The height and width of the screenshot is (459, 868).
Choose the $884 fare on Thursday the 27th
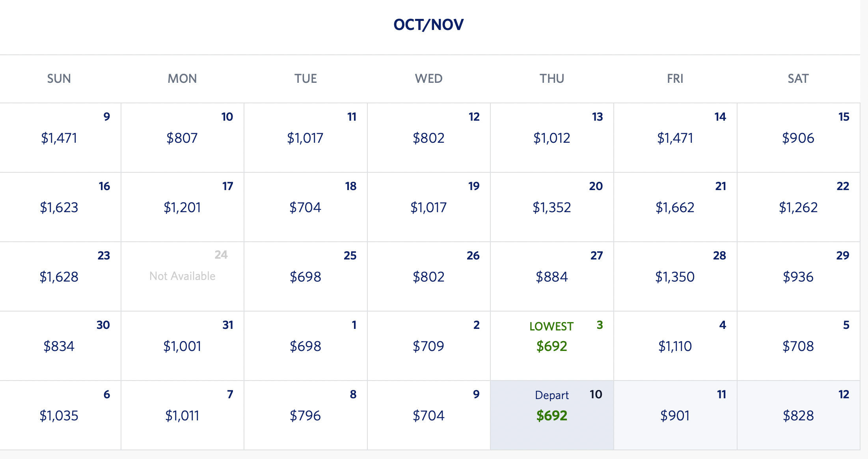[551, 277]
